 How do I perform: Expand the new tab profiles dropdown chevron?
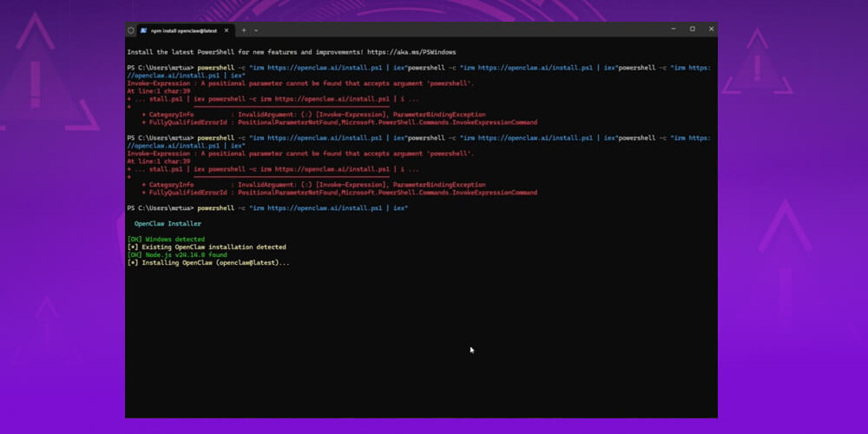point(256,30)
